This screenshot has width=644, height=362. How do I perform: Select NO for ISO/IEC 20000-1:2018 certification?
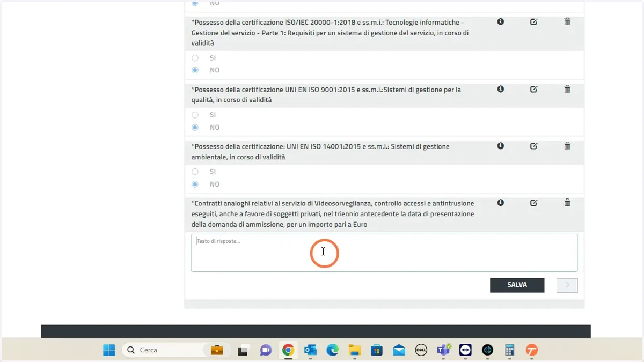click(195, 70)
